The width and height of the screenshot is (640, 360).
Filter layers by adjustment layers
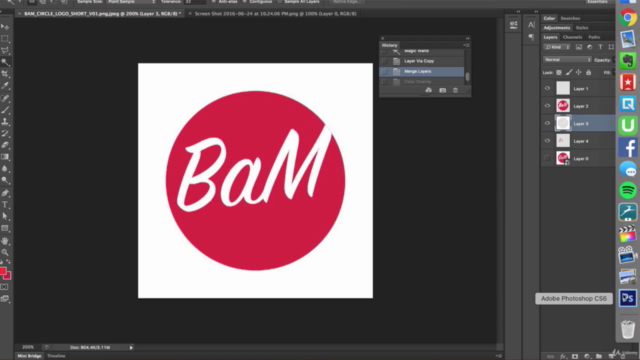click(x=589, y=47)
